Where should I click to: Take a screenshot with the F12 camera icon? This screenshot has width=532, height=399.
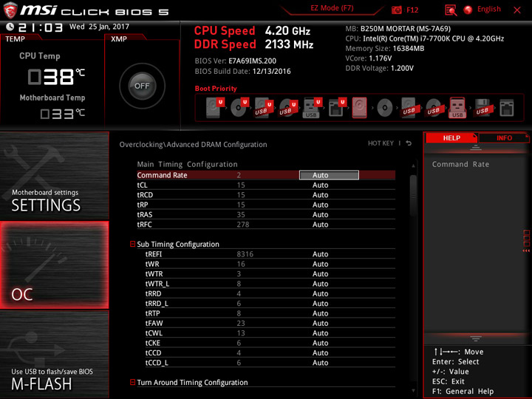coord(396,10)
